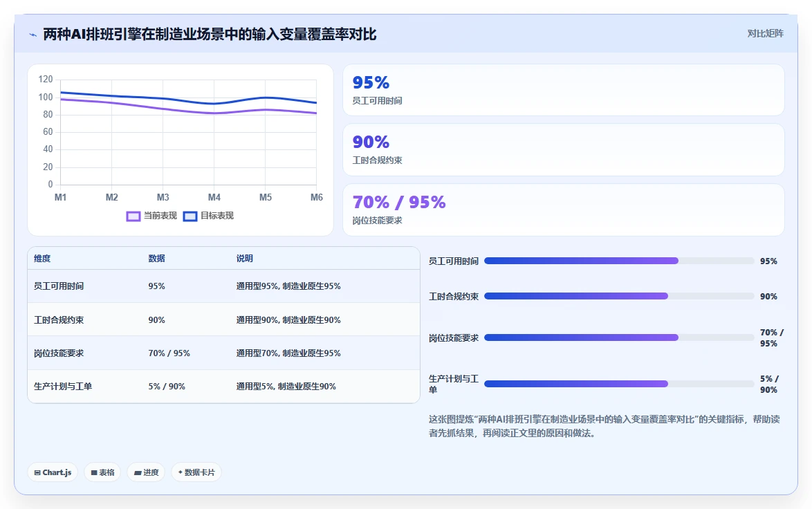Open the 70% / 95% 岗位技能要求 card
This screenshot has width=812, height=509.
click(564, 210)
